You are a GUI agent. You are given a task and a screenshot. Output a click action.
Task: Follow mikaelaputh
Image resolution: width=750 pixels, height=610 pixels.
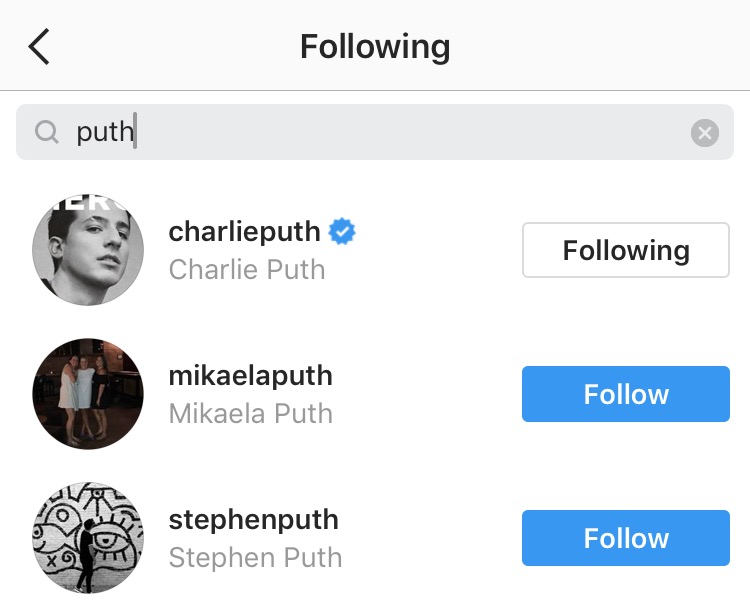(625, 394)
